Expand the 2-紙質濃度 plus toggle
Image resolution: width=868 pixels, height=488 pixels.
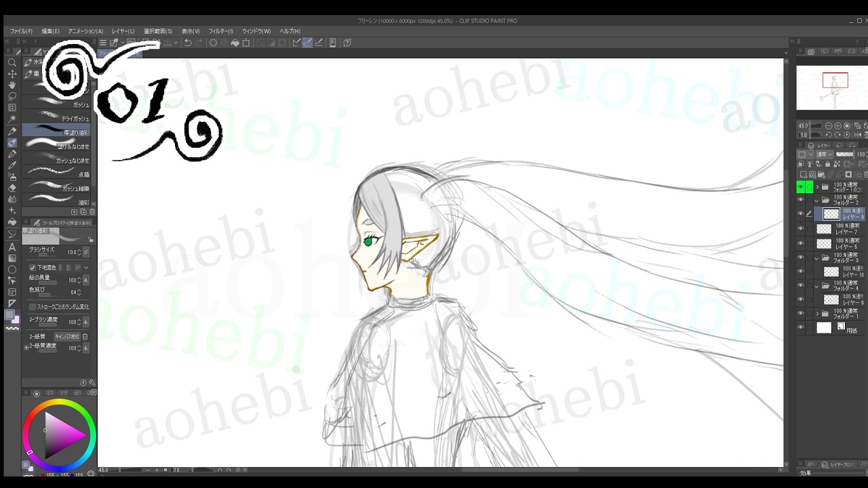point(26,348)
